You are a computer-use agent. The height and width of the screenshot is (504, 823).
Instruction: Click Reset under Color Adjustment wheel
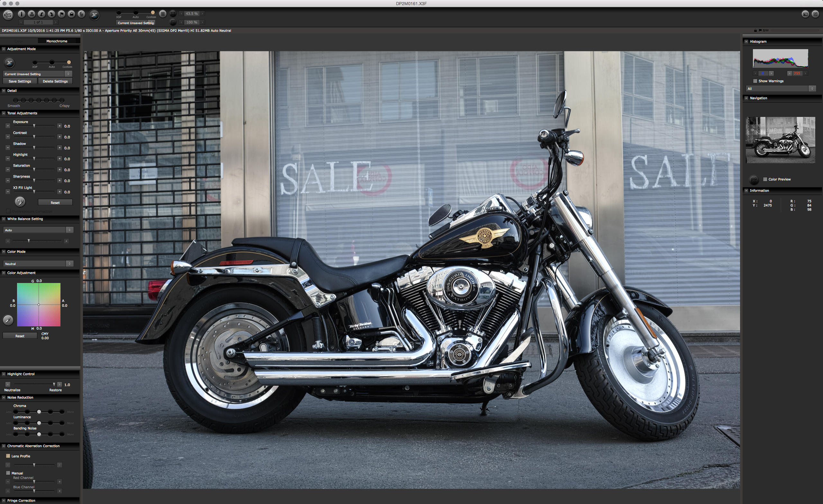(x=20, y=336)
